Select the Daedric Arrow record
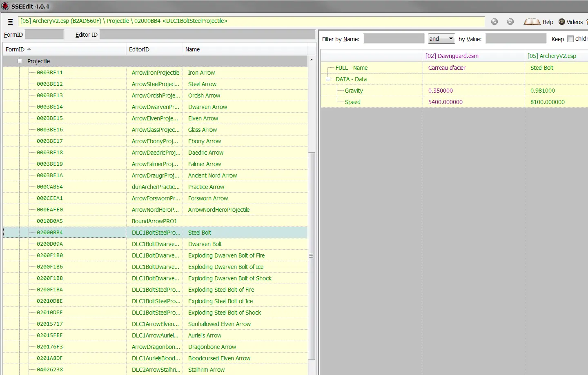Screen dimensions: 588x375 pos(155,153)
